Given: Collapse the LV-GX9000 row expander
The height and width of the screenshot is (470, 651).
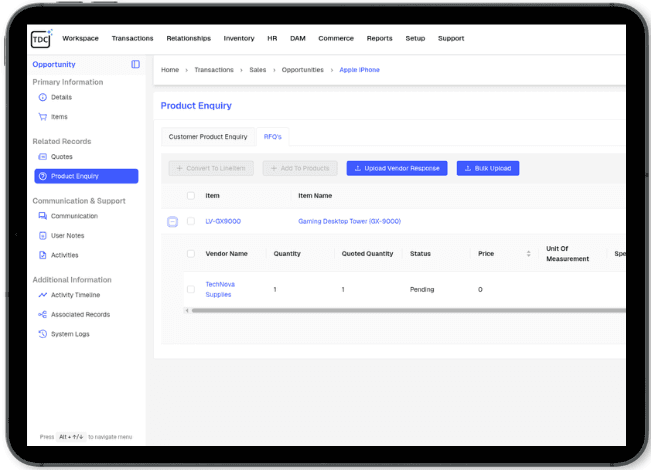Looking at the screenshot, I should tap(172, 222).
